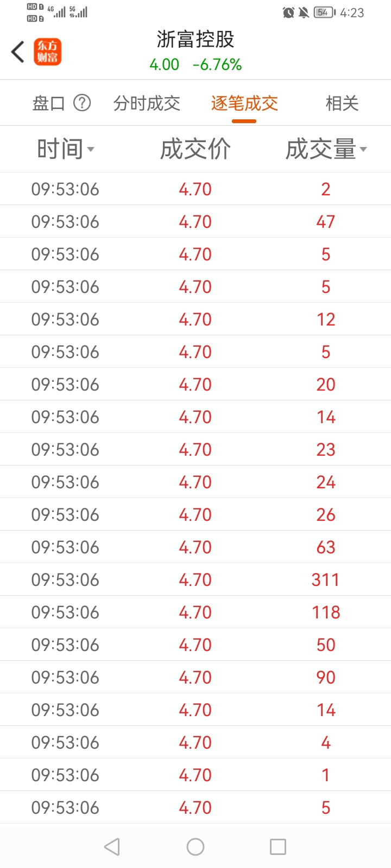The width and height of the screenshot is (391, 868).
Task: Expand the 成交量 sort dropdown arrow
Action: point(363,150)
